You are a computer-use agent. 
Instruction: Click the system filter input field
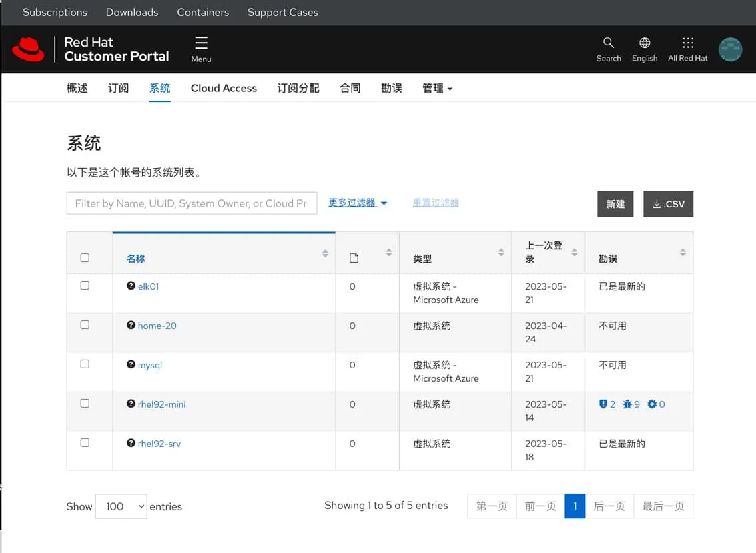point(192,203)
